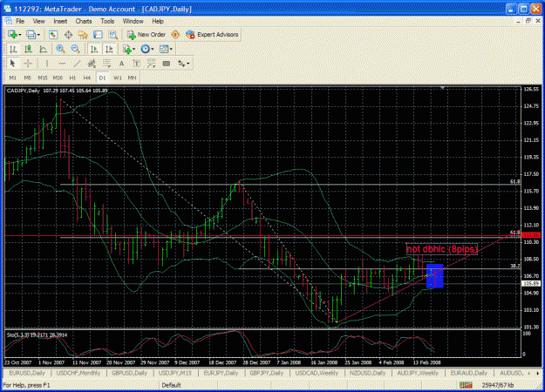Click the chart tabs right-scroll arrow
The width and height of the screenshot is (545, 392).
click(x=538, y=373)
